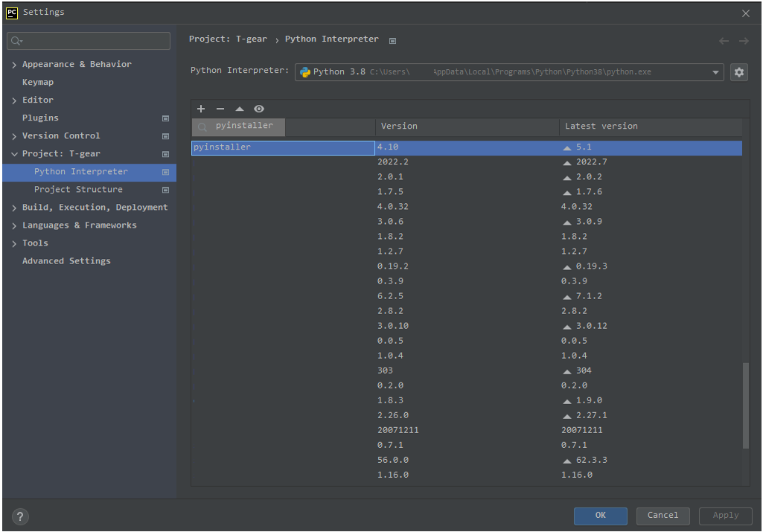763x532 pixels.
Task: Select the row with version 0.19.2
Action: [467, 266]
